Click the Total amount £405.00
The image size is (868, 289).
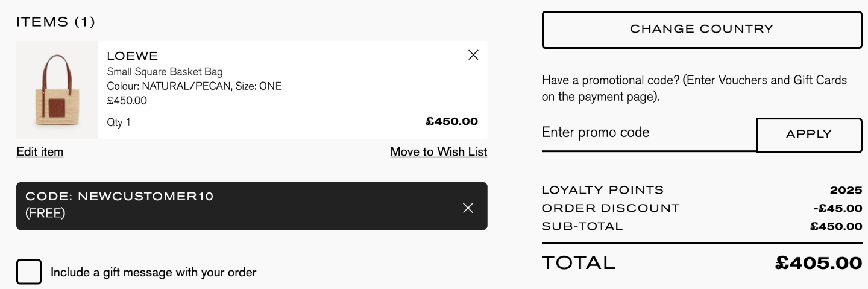819,263
